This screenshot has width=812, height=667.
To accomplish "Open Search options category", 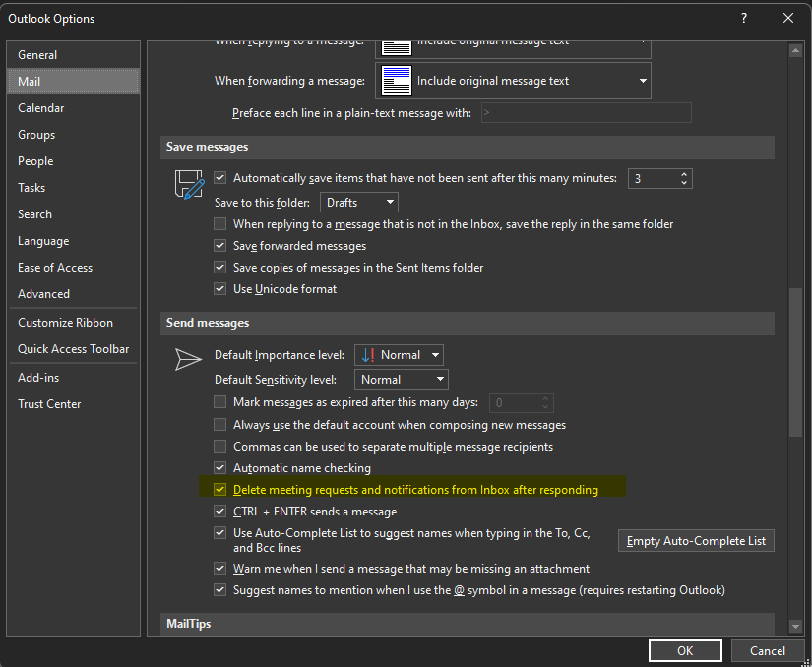I will [73, 214].
